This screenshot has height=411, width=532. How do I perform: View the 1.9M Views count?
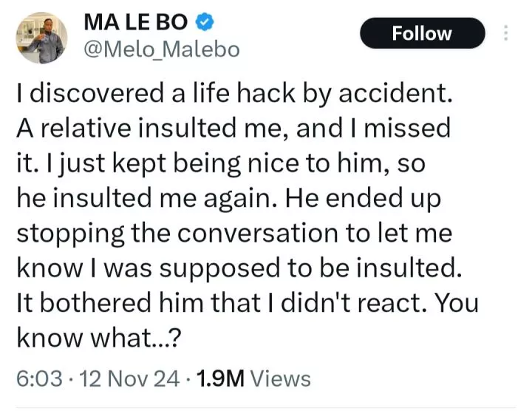221,379
